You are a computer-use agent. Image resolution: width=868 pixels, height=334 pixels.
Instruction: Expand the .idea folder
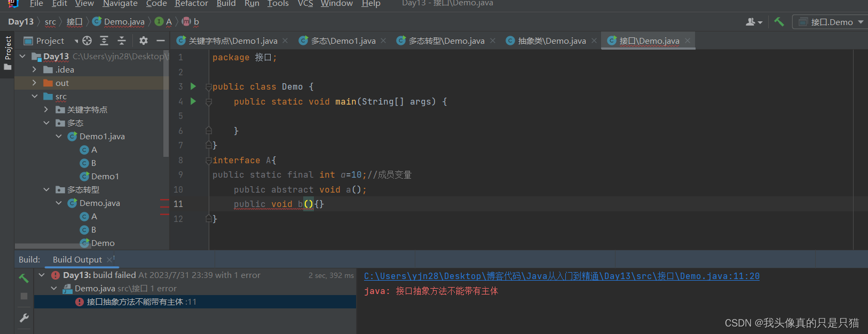pos(34,69)
